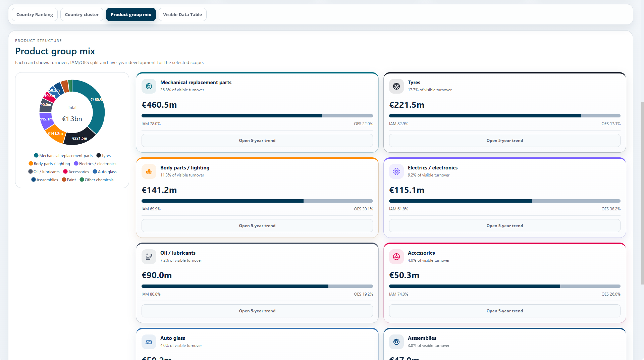Screen dimensions: 644x360
Task: Click the Oil / lubricants card icon
Action: tap(149, 257)
